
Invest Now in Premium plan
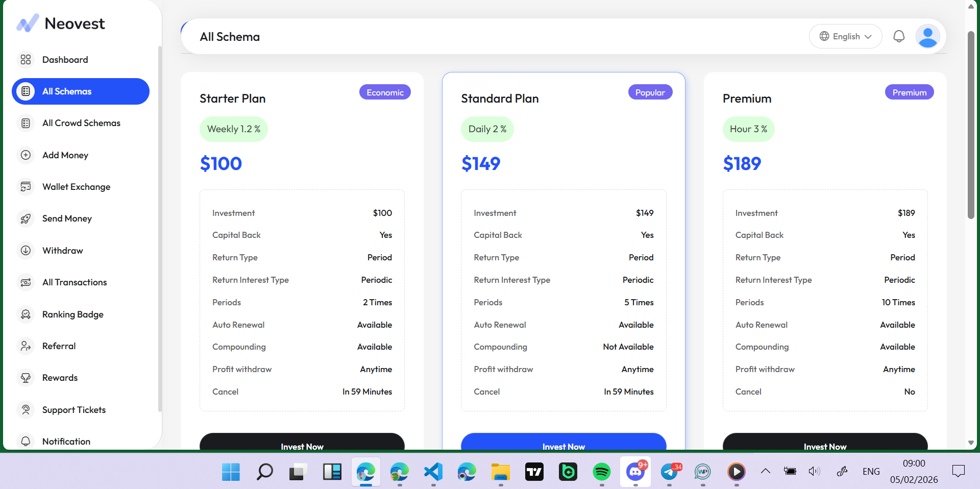825,442
